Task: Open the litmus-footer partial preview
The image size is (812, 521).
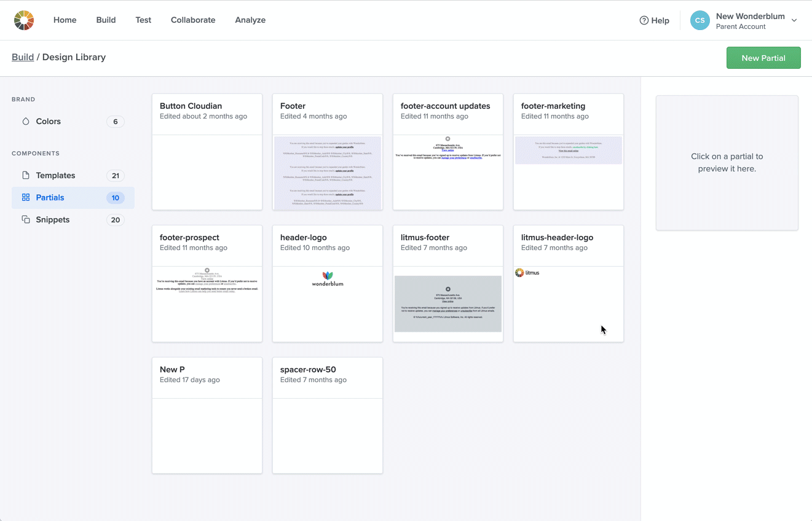Action: point(448,304)
